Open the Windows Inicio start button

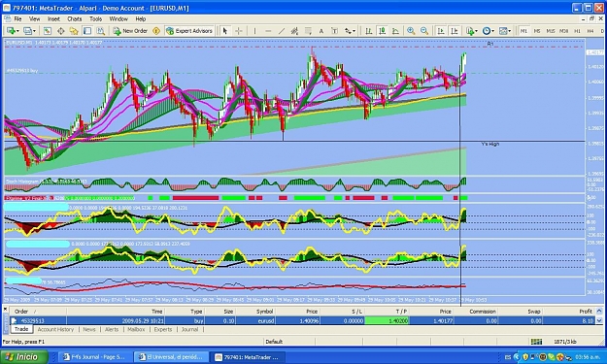point(24,356)
